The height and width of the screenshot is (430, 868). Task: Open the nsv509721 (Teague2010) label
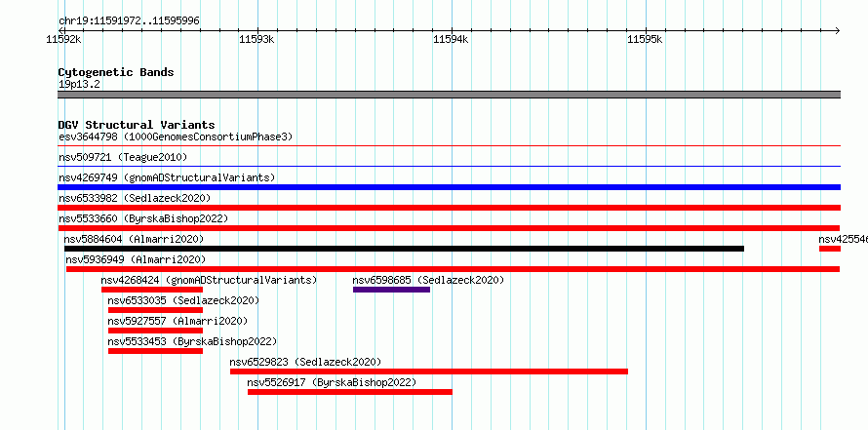click(123, 157)
